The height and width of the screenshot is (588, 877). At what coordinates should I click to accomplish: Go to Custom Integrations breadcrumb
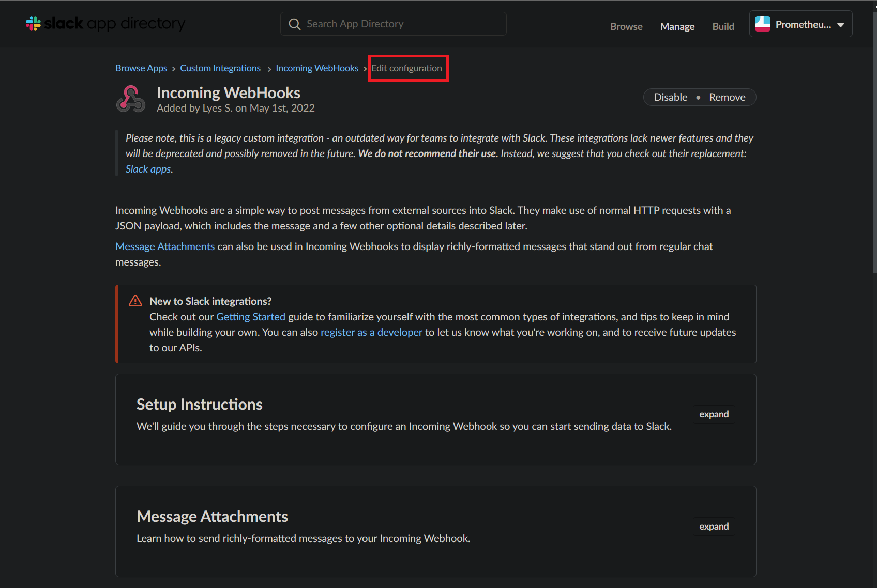click(x=220, y=68)
